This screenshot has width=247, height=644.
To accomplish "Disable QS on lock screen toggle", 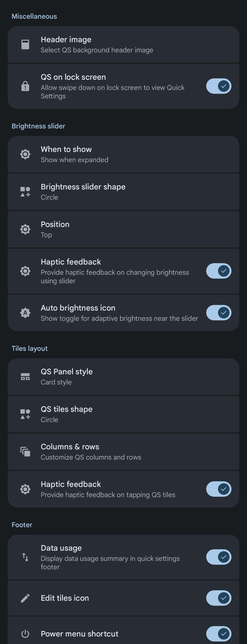I will click(219, 86).
